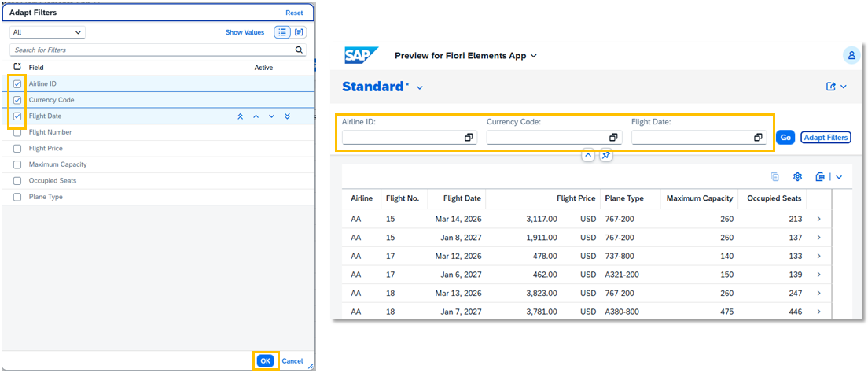Click the Reset link in Adapt Filters
The width and height of the screenshot is (868, 373).
(294, 13)
